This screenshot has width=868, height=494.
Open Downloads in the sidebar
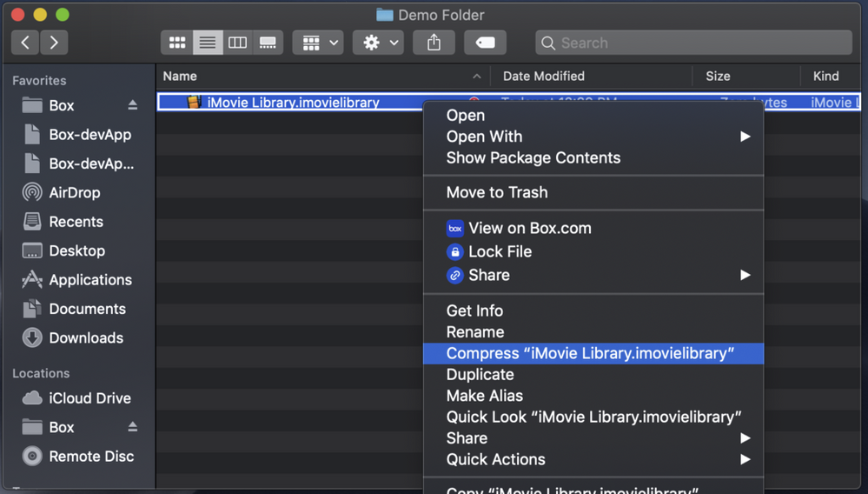pos(72,337)
